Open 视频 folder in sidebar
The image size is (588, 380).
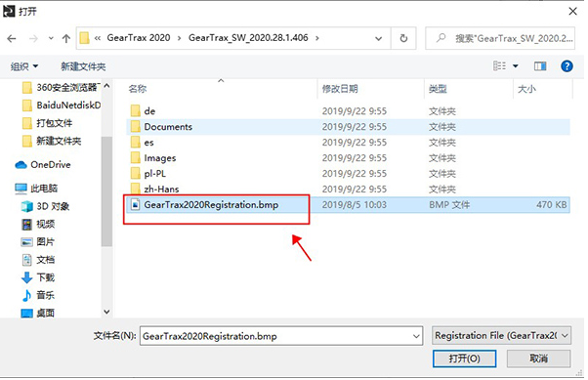[x=38, y=225]
